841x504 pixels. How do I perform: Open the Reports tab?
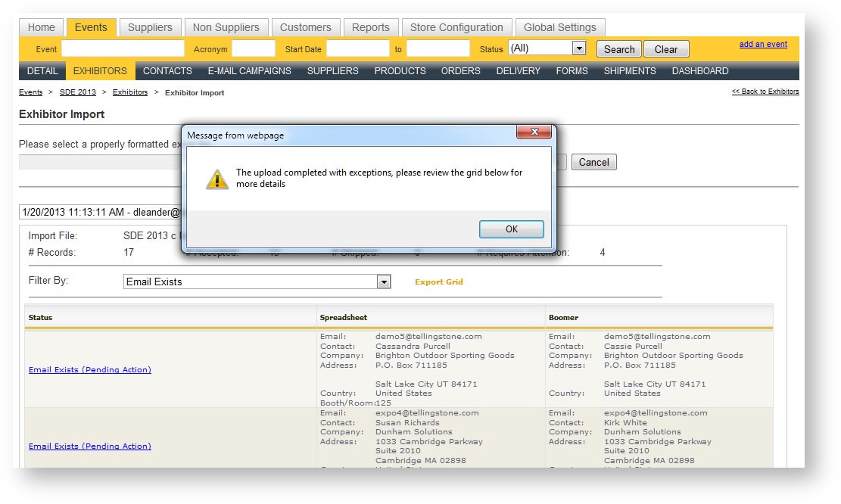pos(370,27)
